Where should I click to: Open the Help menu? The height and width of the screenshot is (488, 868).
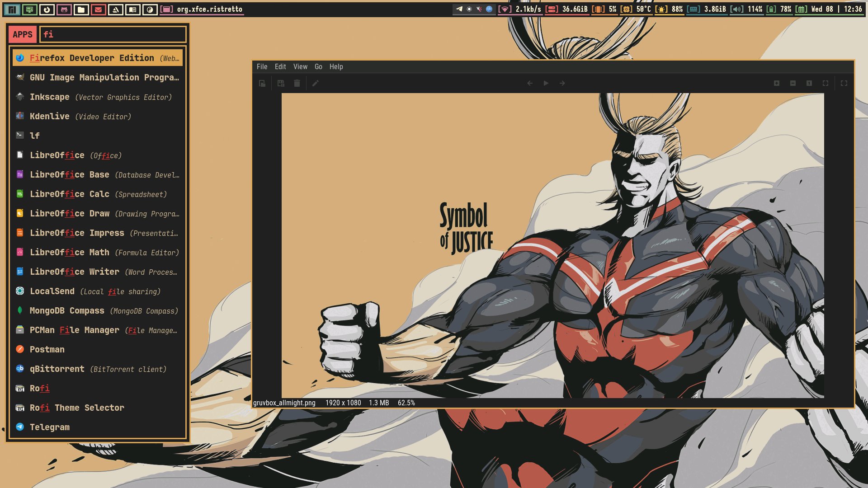(336, 66)
